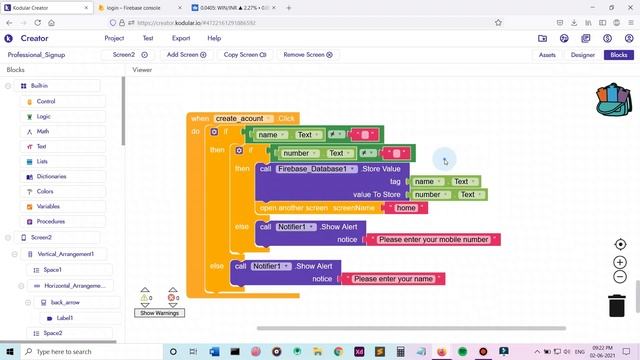Open the Help menu
Screen dimensions: 640x360
[x=214, y=38]
